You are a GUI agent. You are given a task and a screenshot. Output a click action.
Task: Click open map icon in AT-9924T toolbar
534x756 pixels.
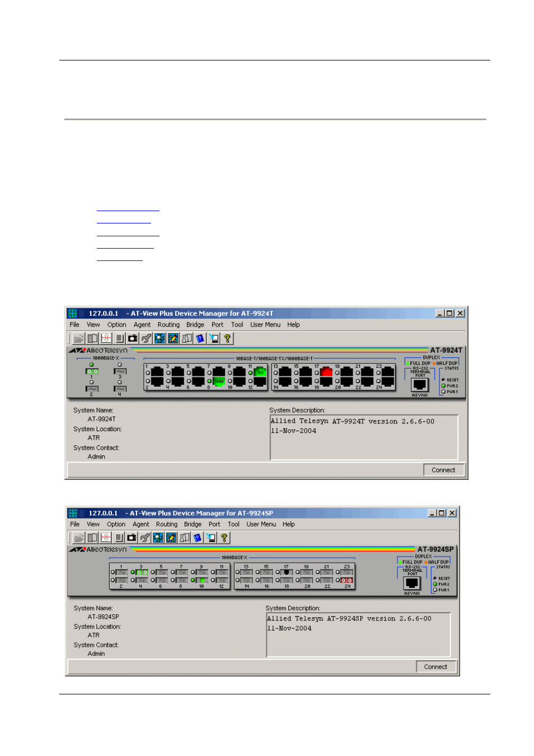[x=186, y=338]
